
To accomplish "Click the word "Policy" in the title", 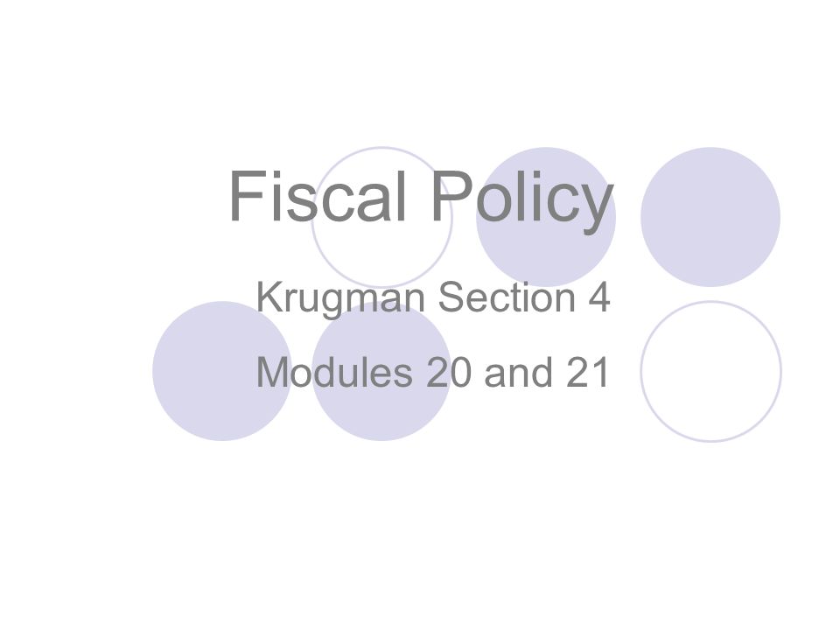I will tap(522, 200).
